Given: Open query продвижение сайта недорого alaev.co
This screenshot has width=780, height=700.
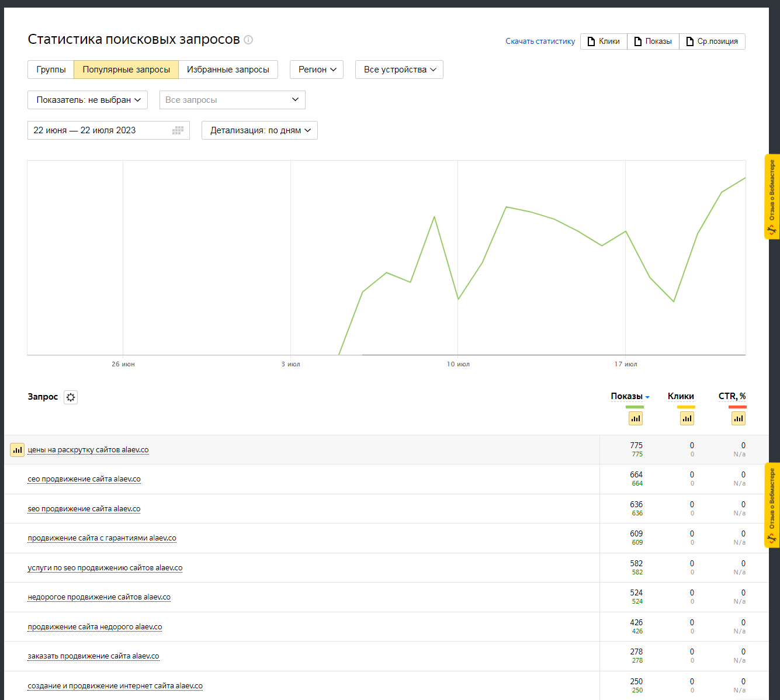Looking at the screenshot, I should (95, 627).
